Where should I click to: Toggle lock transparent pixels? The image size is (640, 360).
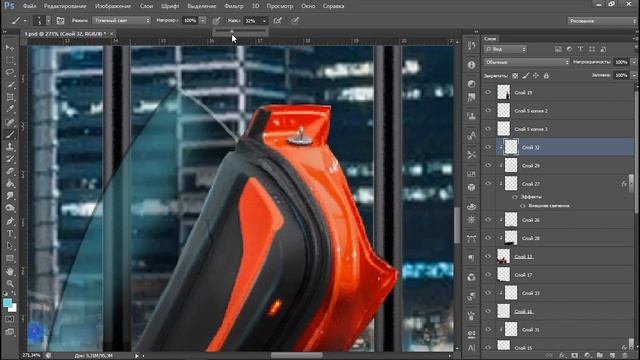click(515, 76)
